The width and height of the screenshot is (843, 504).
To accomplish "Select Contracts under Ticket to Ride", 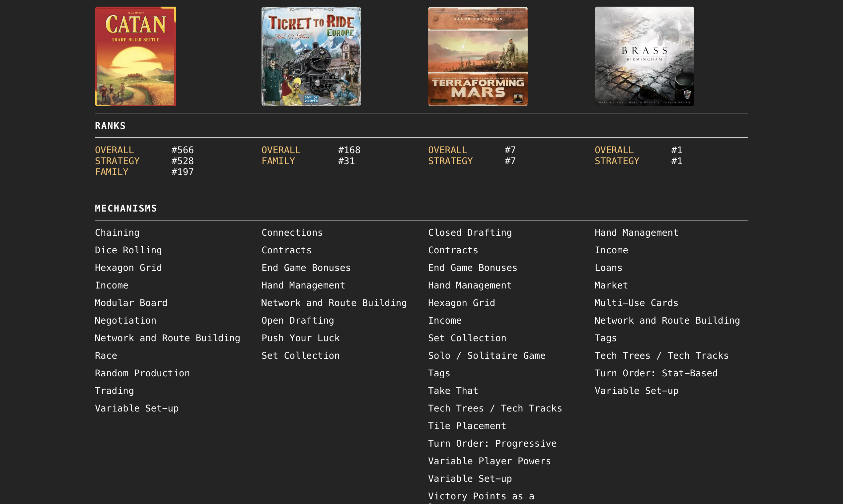I will coord(286,250).
